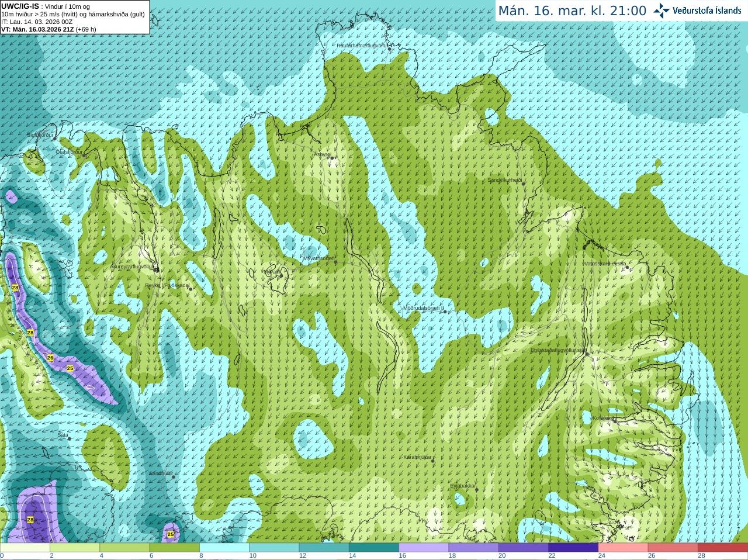This screenshot has width=748, height=560.
Task: Click the Eyjabakkar station dot
Action: 477,490
